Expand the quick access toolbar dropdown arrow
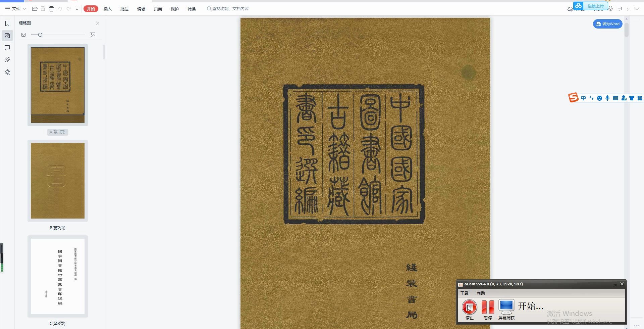The height and width of the screenshot is (329, 644). (77, 9)
